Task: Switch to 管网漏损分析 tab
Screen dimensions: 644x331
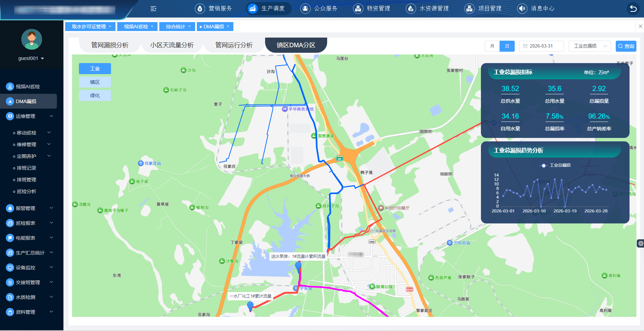Action: [110, 45]
